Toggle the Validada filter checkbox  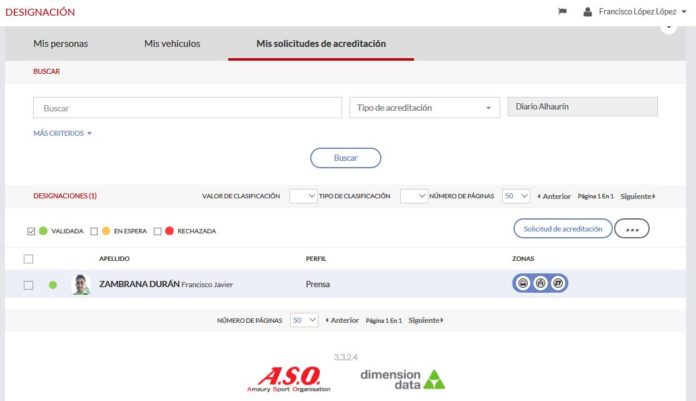[x=31, y=231]
